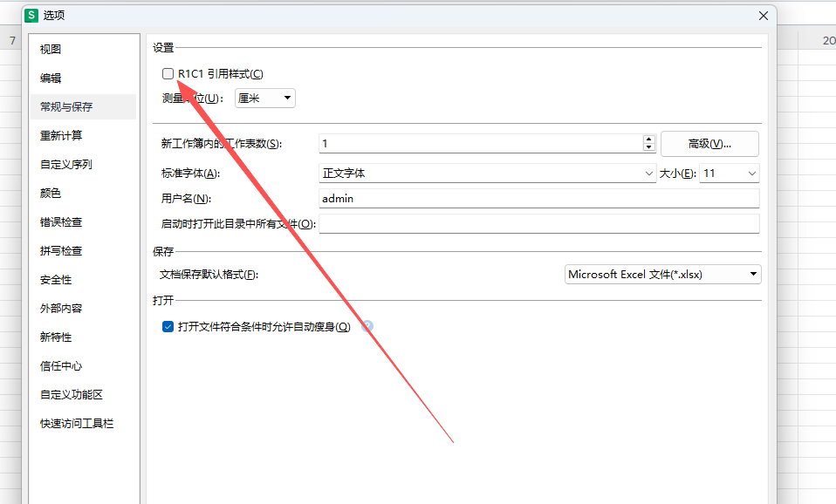This screenshot has width=836, height=504.
Task: Switch to the 视图 settings category
Action: pos(51,50)
